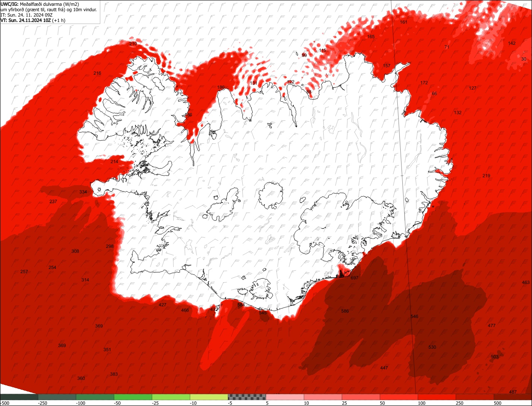Click the 'IT: Sun. 24. 11. 2024 09Z' line
The height and width of the screenshot is (406, 532).
27,15
